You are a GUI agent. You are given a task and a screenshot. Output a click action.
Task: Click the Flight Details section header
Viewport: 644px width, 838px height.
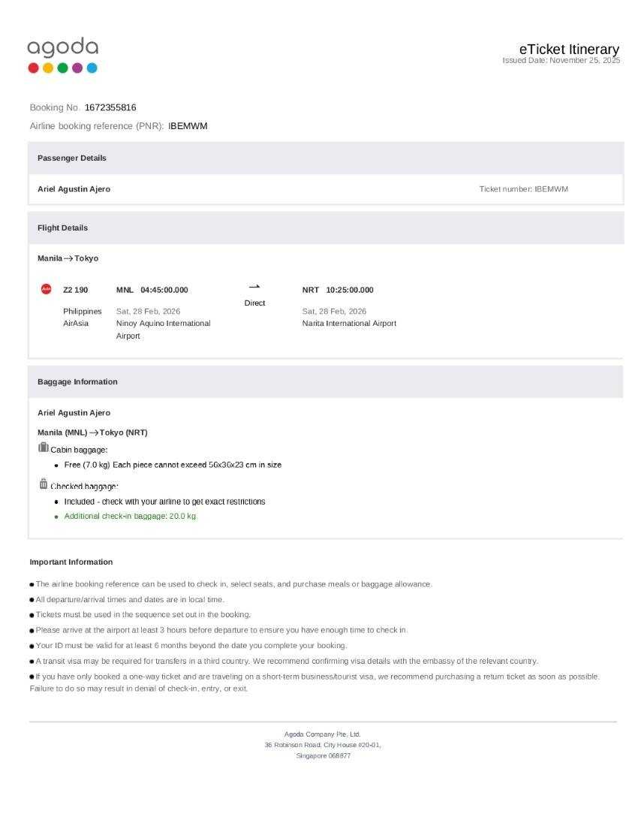tap(62, 228)
